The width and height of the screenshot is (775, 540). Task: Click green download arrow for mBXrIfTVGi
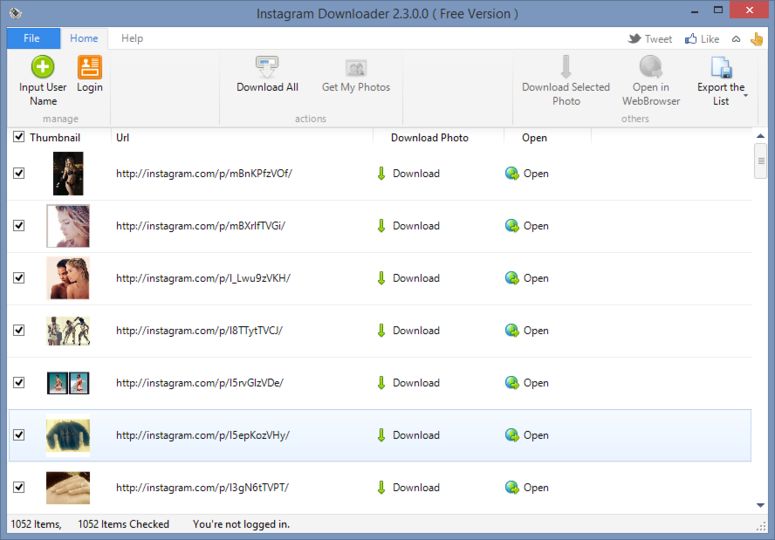pyautogui.click(x=381, y=226)
